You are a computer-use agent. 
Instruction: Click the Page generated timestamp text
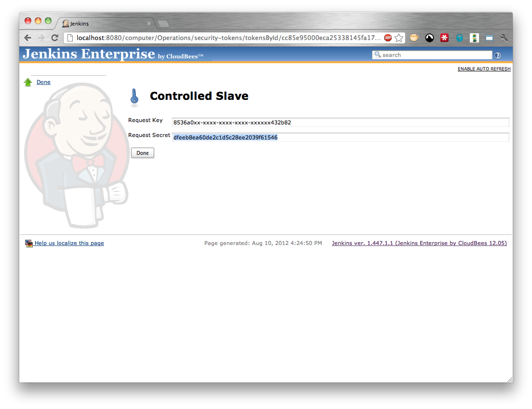263,243
